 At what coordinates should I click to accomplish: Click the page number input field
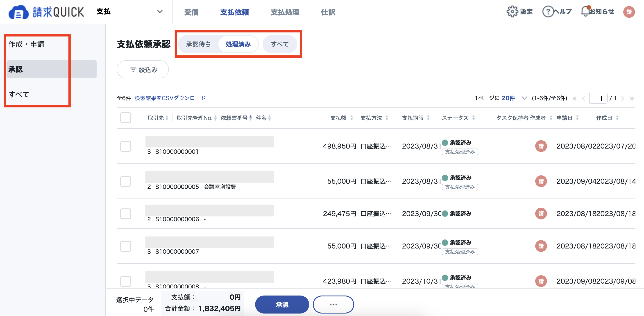point(598,98)
